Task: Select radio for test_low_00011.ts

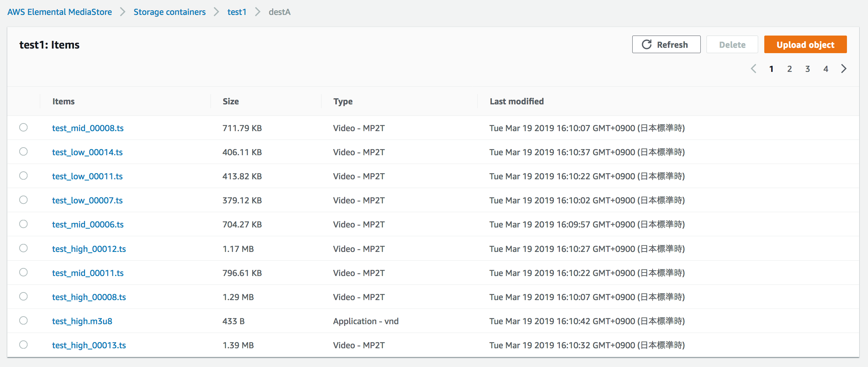Action: pyautogui.click(x=23, y=175)
